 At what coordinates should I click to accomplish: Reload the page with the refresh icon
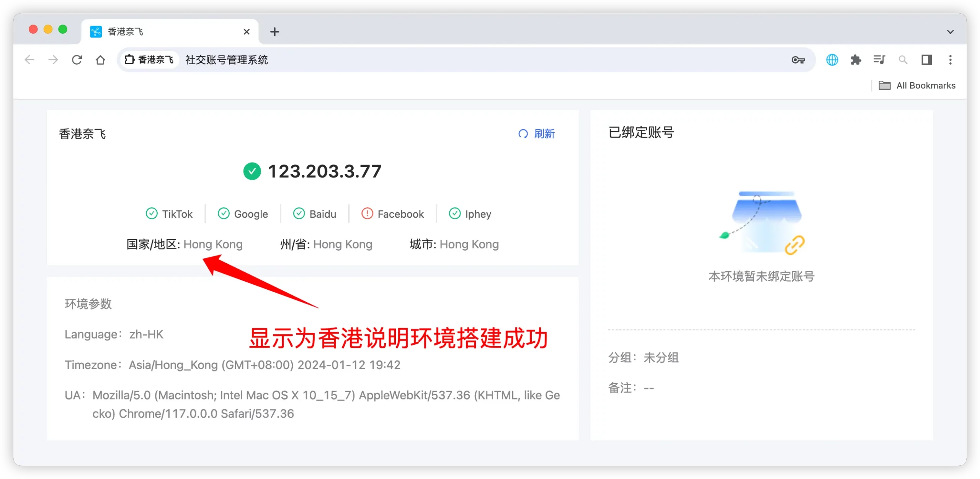77,60
